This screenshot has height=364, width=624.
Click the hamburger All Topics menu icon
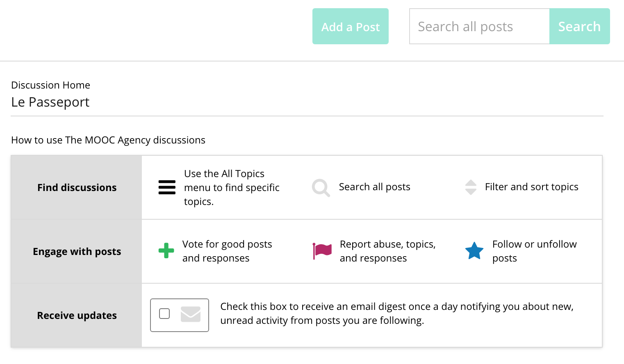click(167, 187)
